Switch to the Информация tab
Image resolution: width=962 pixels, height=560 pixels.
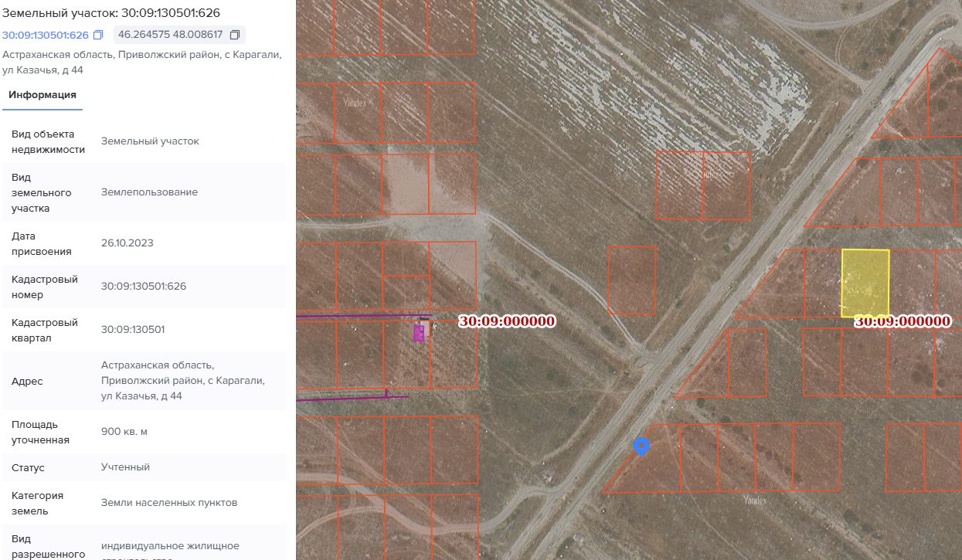42,95
